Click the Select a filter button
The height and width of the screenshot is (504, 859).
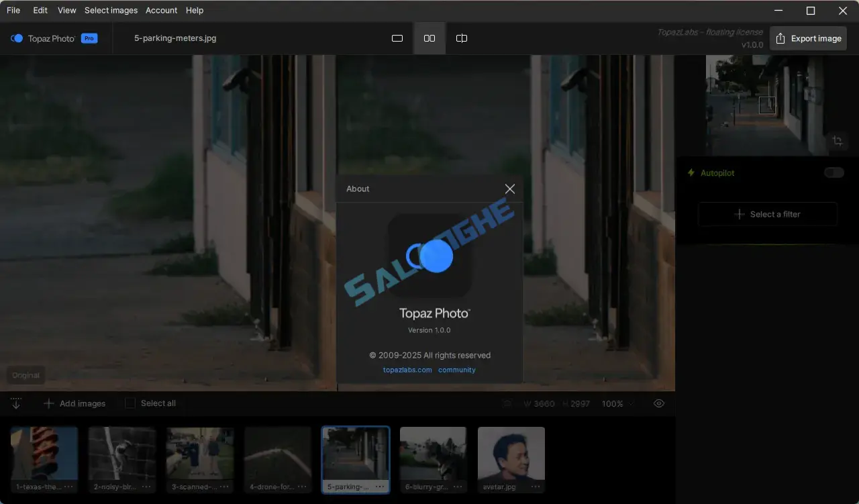[x=767, y=214]
